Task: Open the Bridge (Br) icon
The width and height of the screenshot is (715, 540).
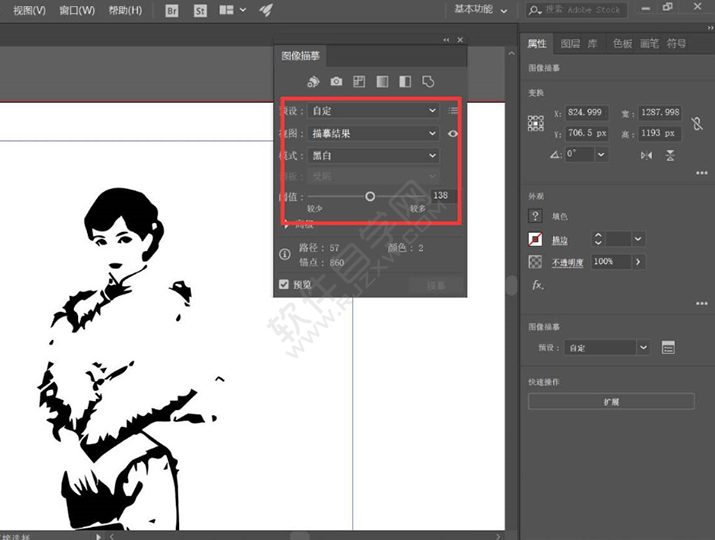Action: click(171, 10)
